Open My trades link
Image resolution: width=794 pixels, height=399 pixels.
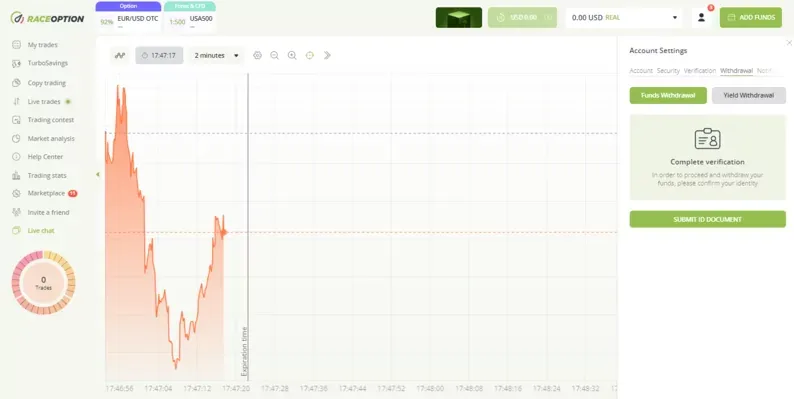(43, 45)
